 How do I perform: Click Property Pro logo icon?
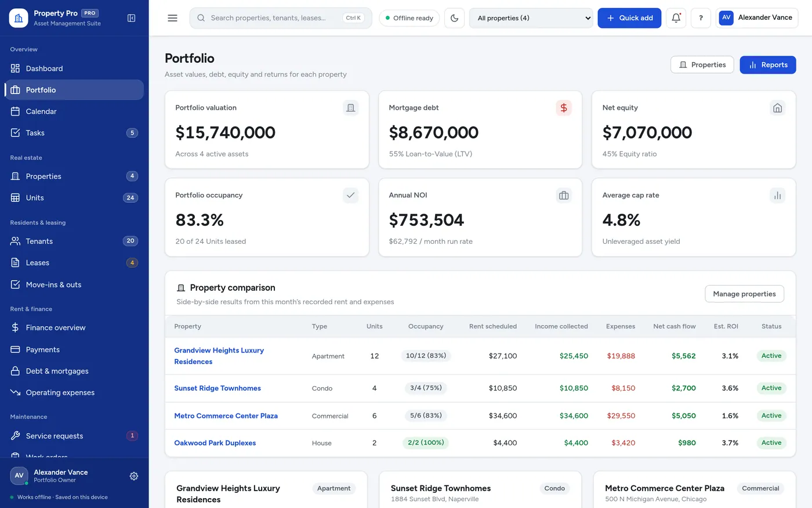(19, 18)
